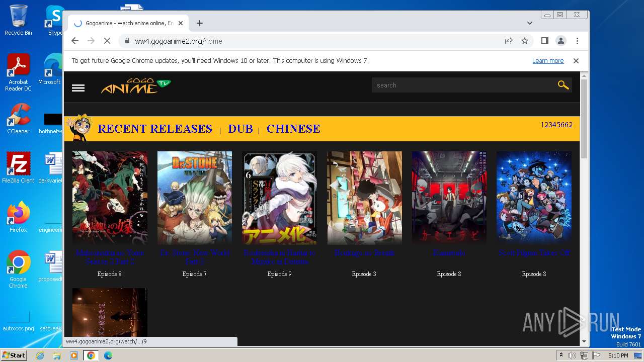Select Chrome in the taskbar
Screen dimensions: 644x362
point(91,355)
